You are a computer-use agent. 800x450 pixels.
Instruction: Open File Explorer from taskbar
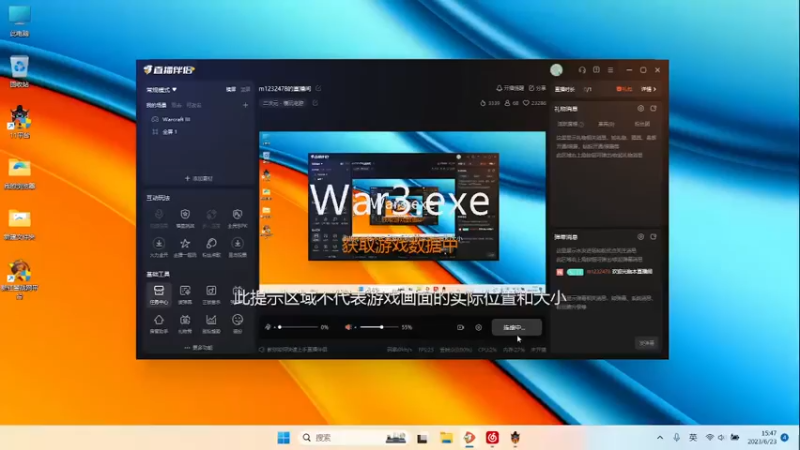(446, 438)
